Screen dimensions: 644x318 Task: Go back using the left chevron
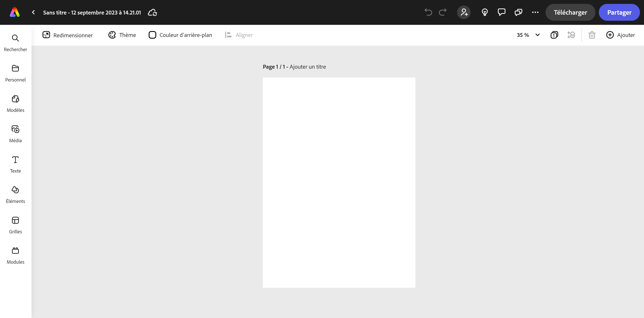33,12
